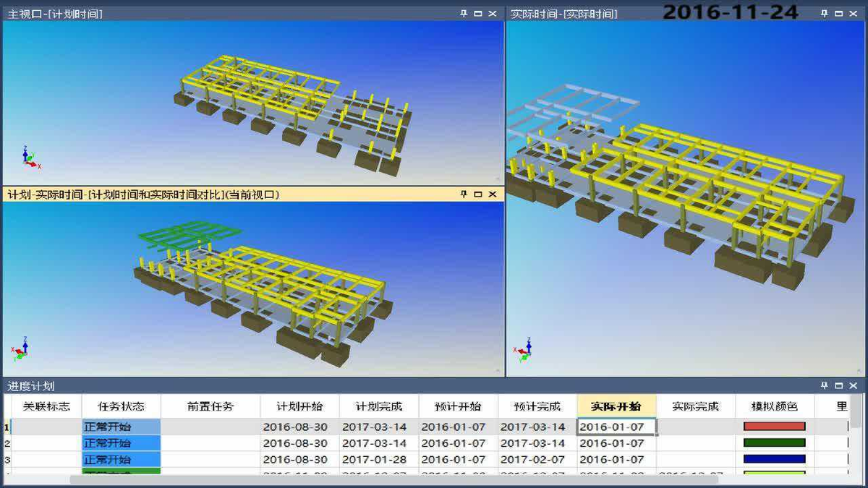The height and width of the screenshot is (488, 868).
Task: Sort by 任务状态 column header
Action: coord(121,406)
